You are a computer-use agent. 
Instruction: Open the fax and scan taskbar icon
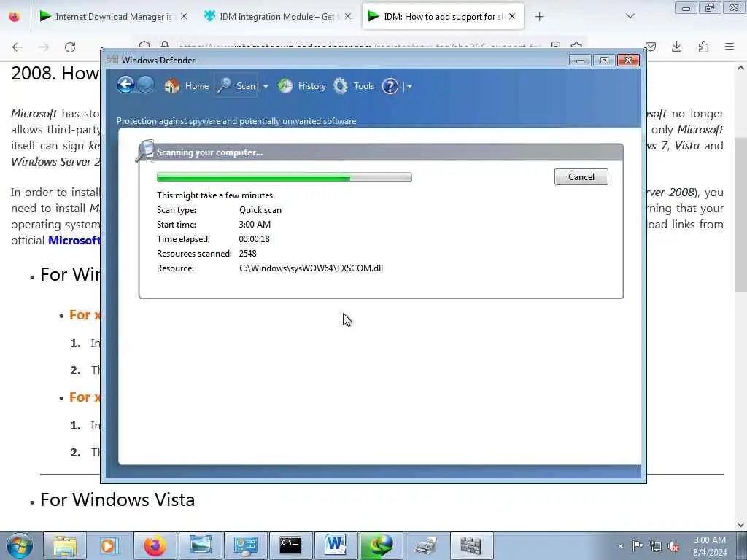coord(426,545)
